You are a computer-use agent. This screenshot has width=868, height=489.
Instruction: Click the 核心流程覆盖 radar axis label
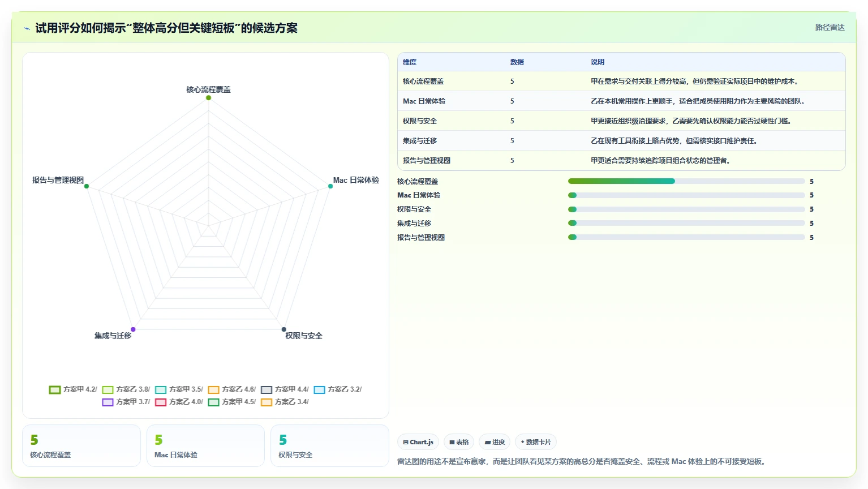tap(208, 89)
